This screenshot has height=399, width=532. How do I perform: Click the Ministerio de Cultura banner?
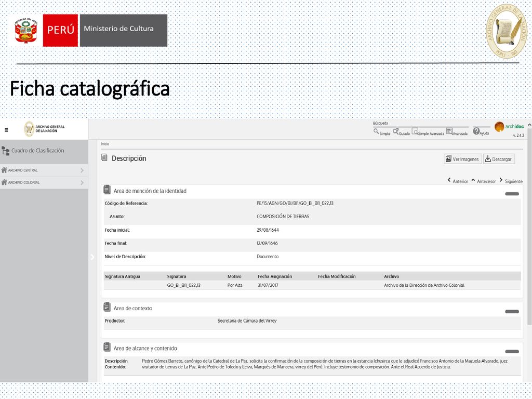coord(124,30)
